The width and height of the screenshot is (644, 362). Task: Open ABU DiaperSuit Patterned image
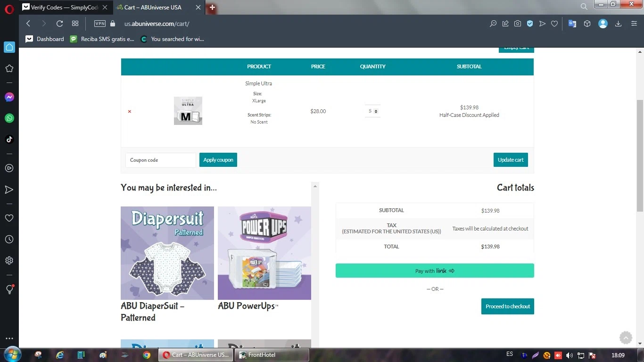tap(167, 253)
